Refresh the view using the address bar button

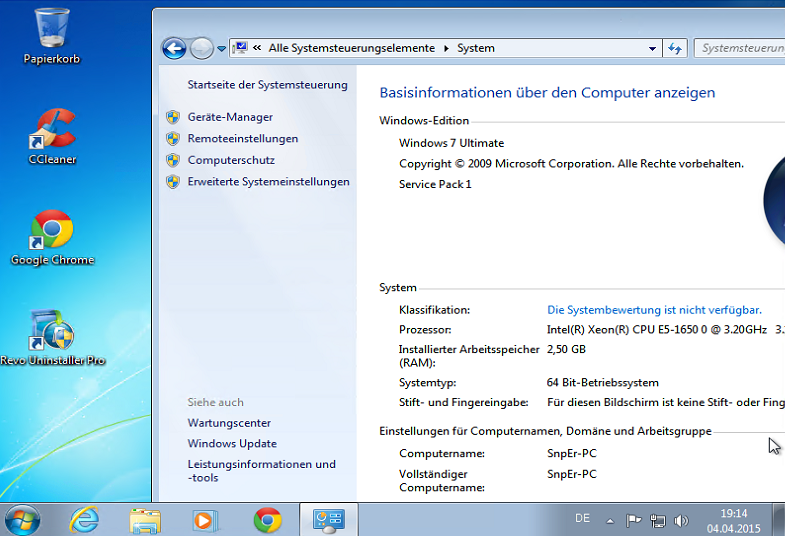675,48
